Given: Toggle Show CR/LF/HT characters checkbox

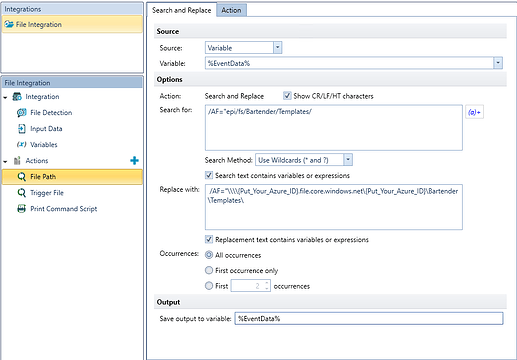Looking at the screenshot, I should coord(287,96).
